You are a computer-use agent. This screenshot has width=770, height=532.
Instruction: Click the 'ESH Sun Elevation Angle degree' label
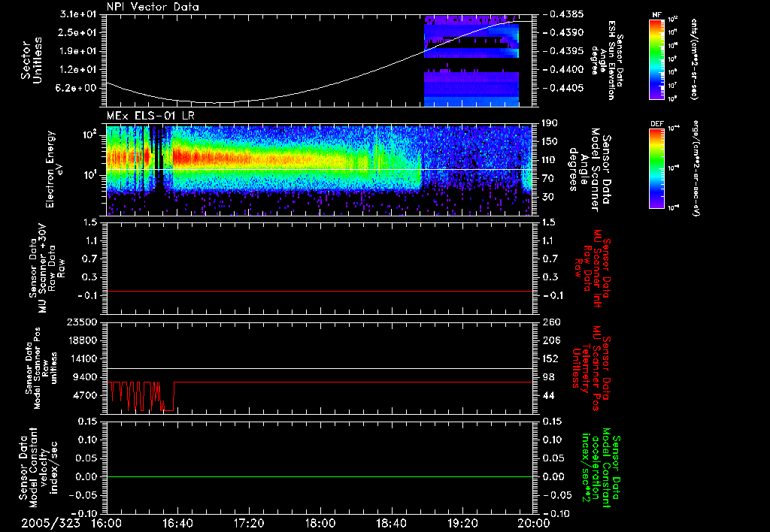(608, 60)
